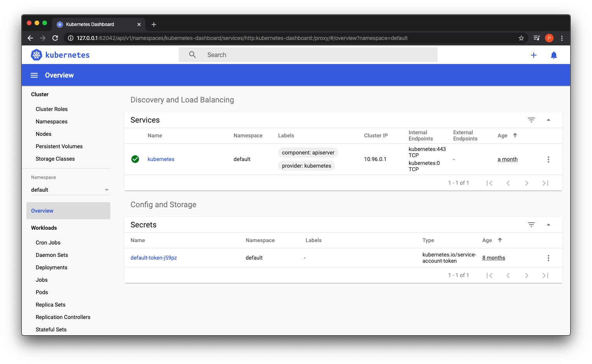Click the 'provider: kubernetes' label chip
This screenshot has height=364, width=592.
[x=306, y=166]
